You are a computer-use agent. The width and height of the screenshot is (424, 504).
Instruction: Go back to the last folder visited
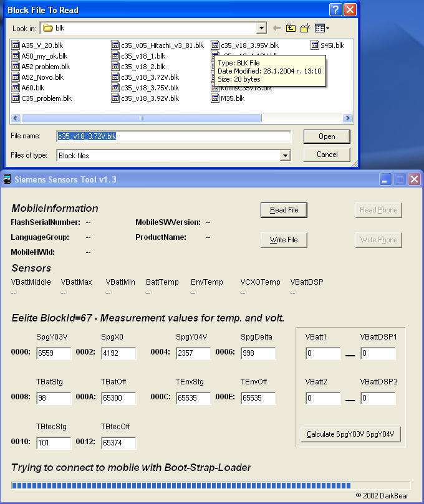coord(277,28)
